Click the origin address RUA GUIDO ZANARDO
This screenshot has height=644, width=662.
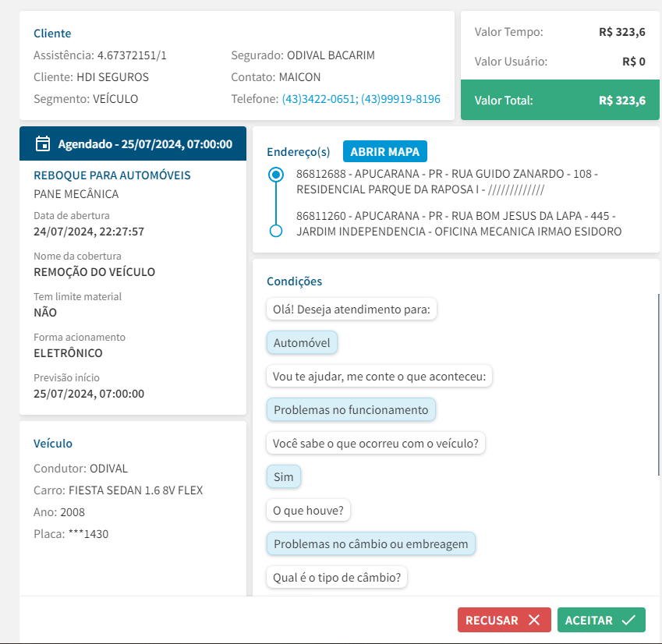pos(447,181)
